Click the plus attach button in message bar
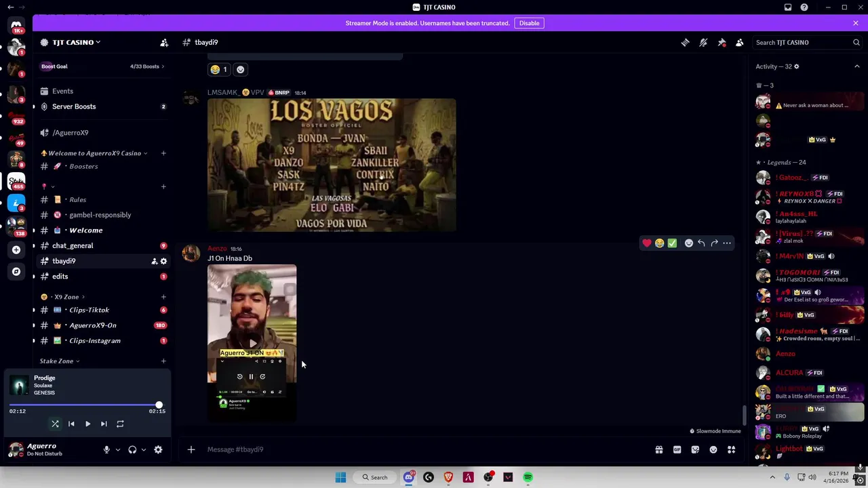This screenshot has height=488, width=868. 191,449
